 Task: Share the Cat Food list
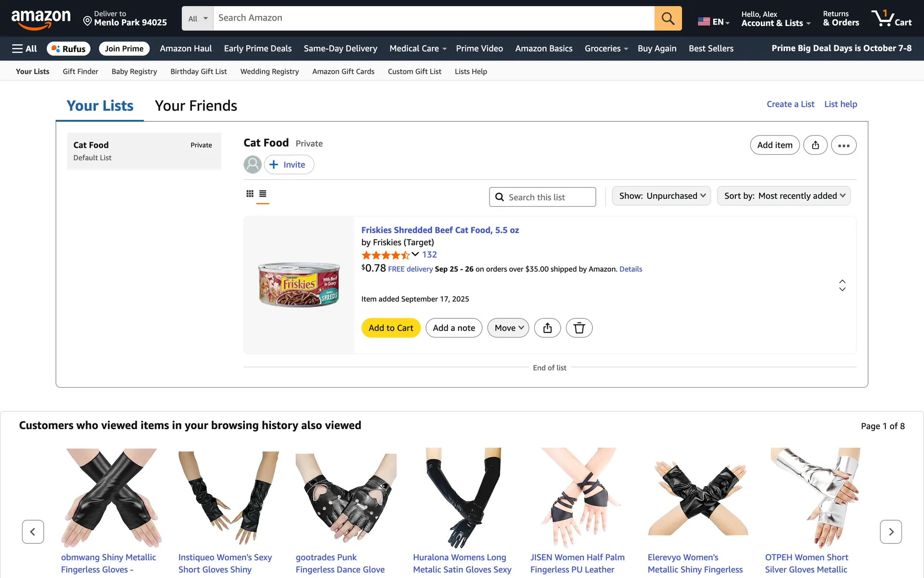coord(815,145)
